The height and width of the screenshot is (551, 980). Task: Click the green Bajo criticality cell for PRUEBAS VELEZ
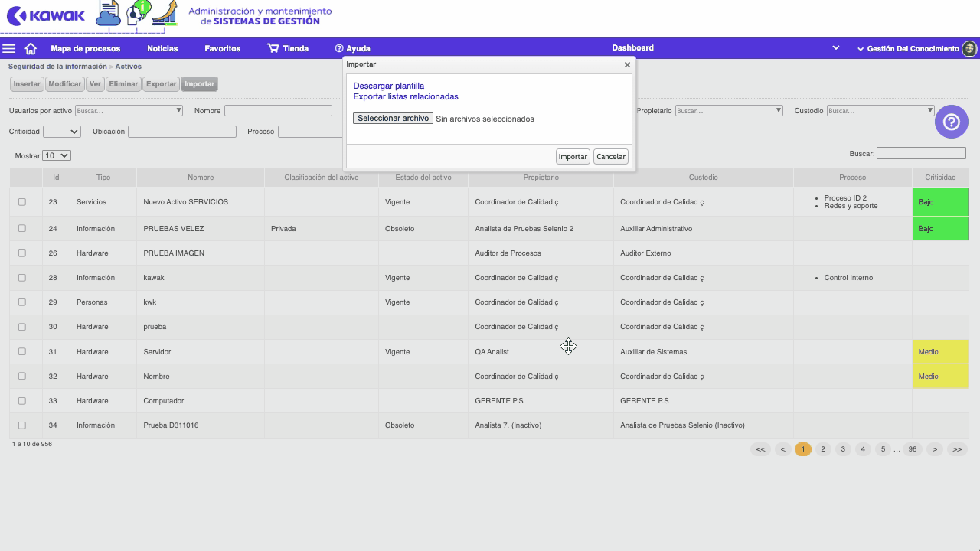tap(940, 228)
